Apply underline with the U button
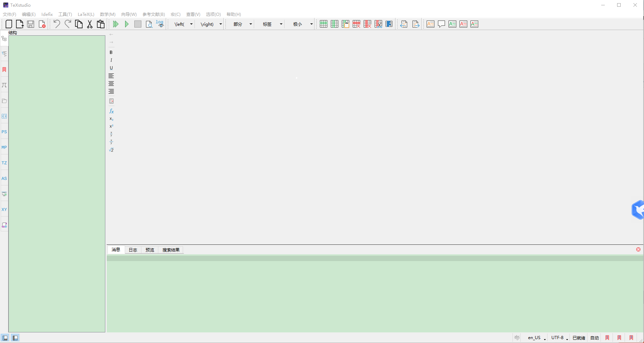Screen dimensions: 644x343 click(111, 68)
